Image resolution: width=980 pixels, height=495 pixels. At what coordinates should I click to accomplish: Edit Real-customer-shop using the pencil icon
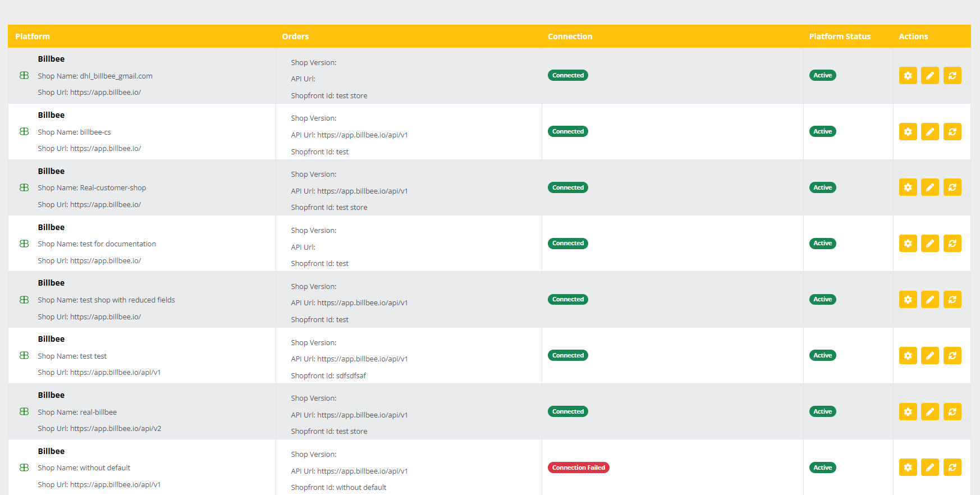coord(930,187)
